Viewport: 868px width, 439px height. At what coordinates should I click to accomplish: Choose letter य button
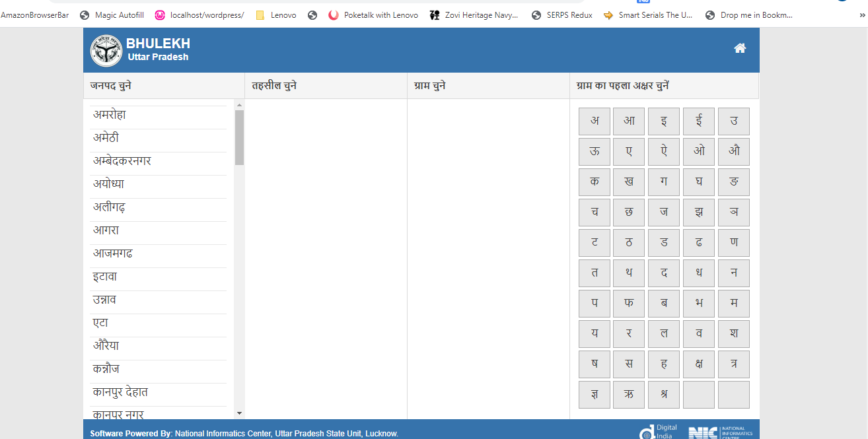click(x=595, y=334)
